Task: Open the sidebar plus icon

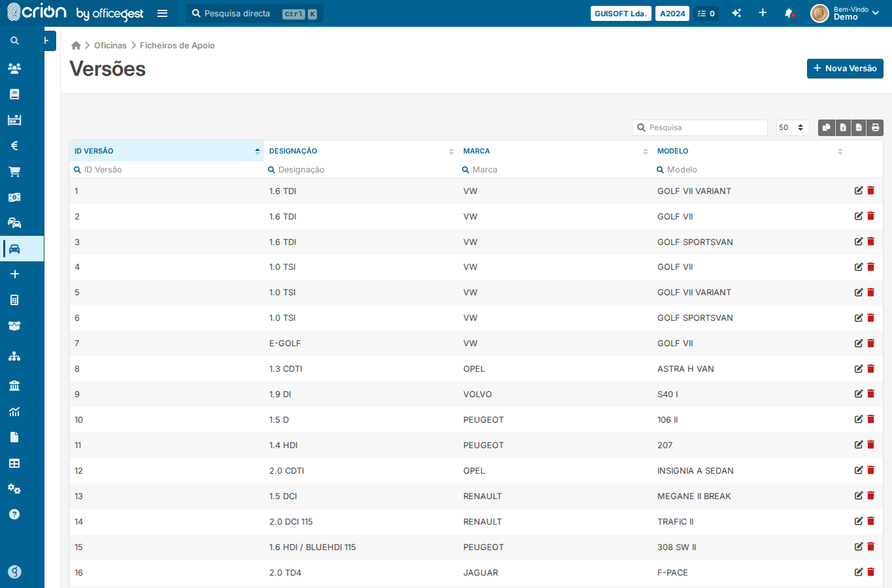Action: [14, 274]
